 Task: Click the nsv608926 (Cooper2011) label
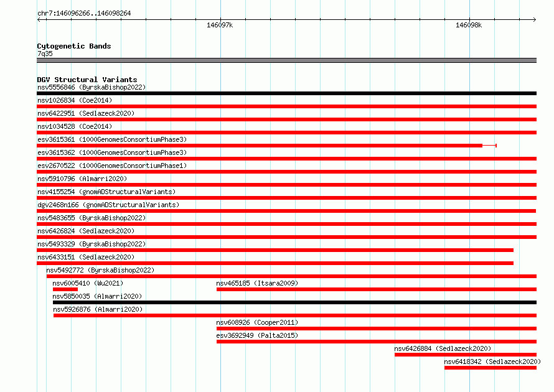pos(257,322)
